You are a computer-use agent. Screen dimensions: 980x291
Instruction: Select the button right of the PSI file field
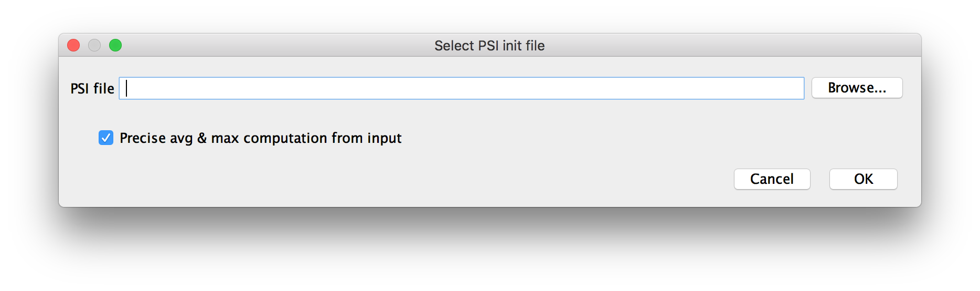tap(857, 88)
